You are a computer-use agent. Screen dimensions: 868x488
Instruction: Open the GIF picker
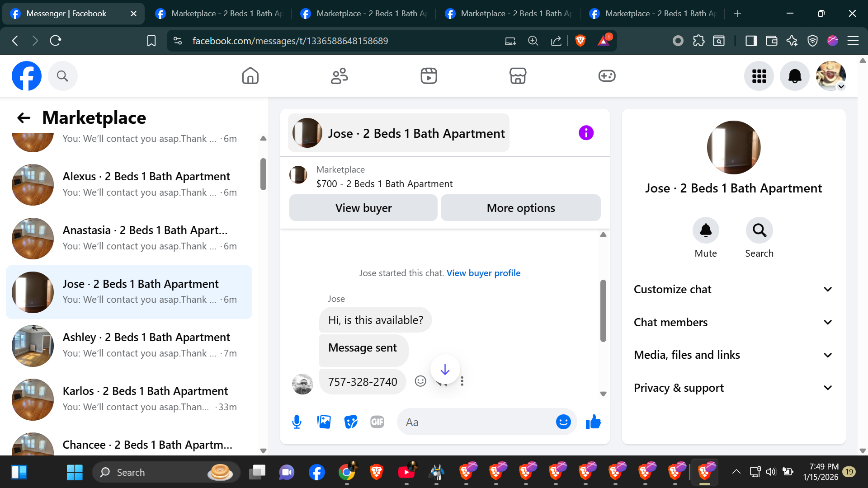[x=377, y=422]
